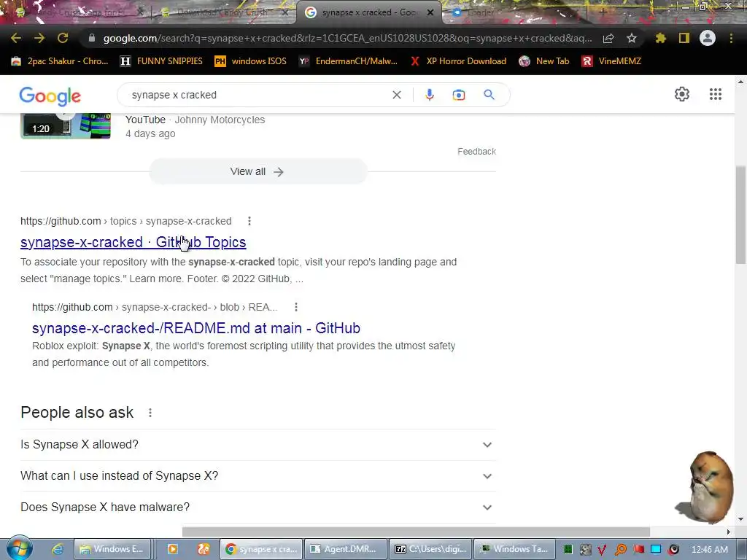Go forward with the browser forward arrow

39,38
